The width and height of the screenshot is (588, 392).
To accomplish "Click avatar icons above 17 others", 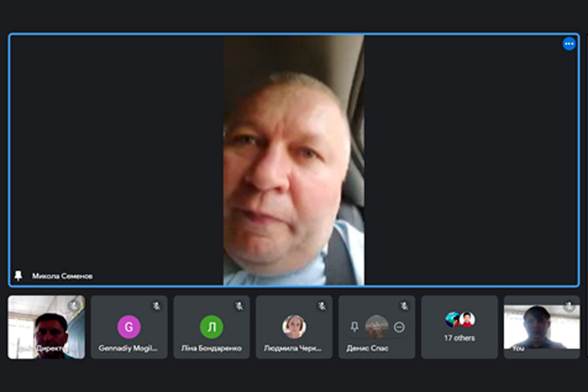I will click(x=460, y=319).
